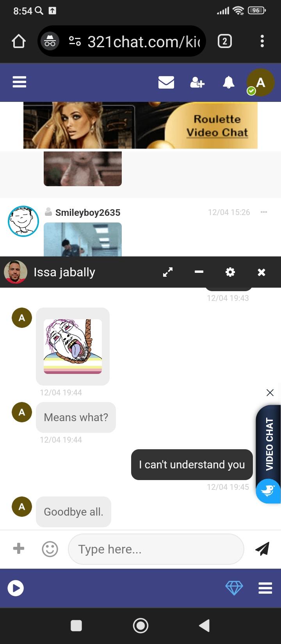Screen dimensions: 281x644
Task: Open the Roulette Video Chat banner
Action: pos(140,125)
